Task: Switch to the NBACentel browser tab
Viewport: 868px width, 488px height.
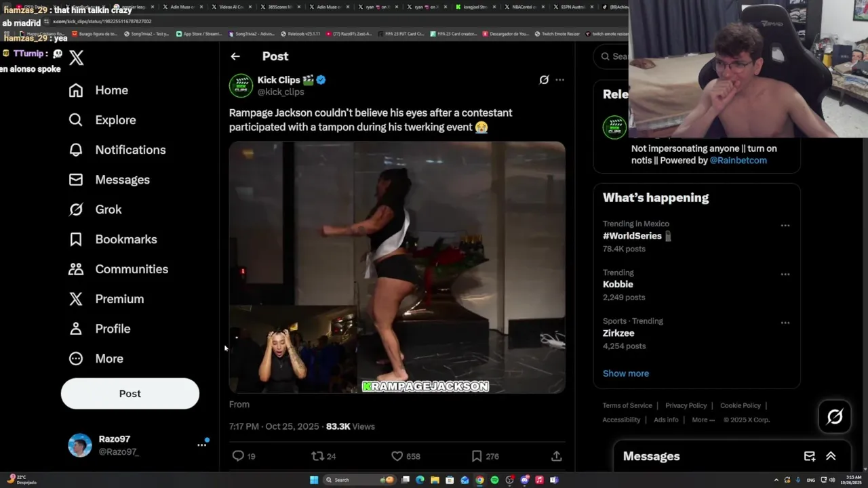Action: click(x=524, y=7)
